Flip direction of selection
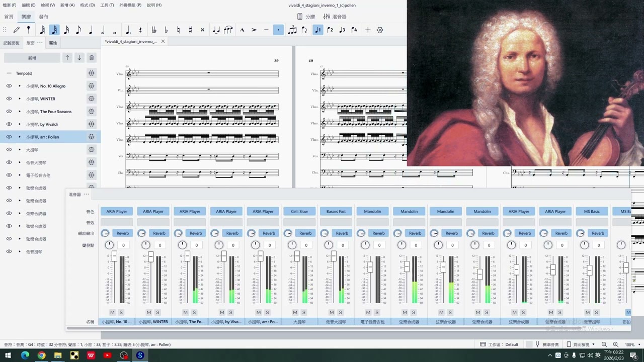644x362 pixels. click(304, 30)
